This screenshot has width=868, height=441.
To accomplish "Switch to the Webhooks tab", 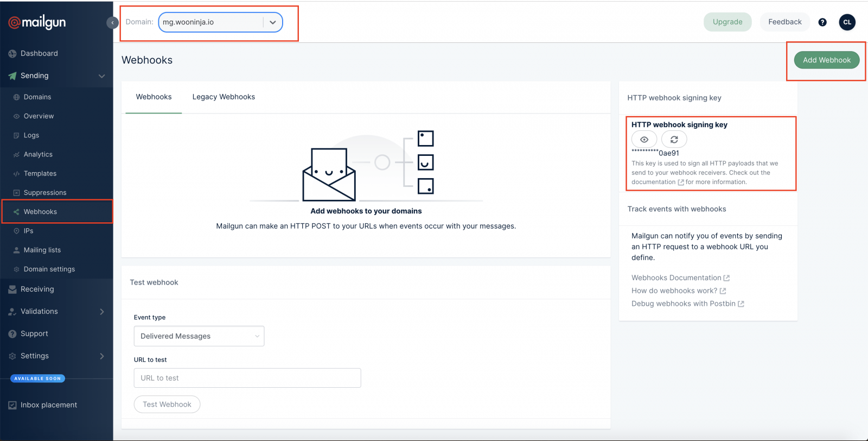I will click(x=154, y=97).
